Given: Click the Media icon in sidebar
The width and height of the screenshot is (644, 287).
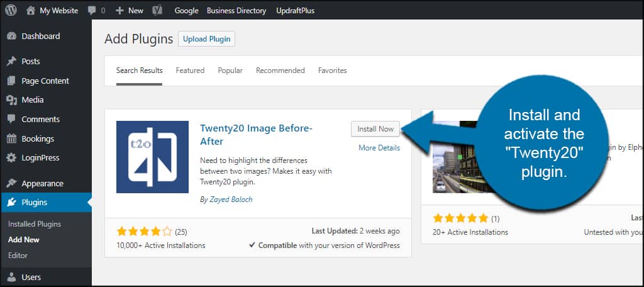Looking at the screenshot, I should [11, 100].
